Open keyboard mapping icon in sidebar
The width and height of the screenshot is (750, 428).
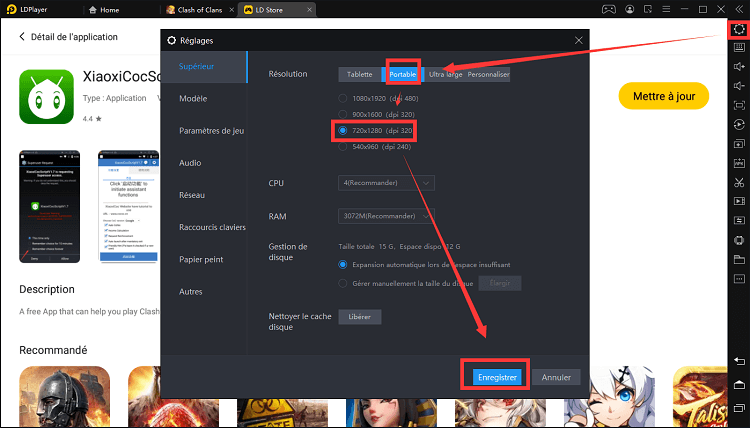[739, 47]
